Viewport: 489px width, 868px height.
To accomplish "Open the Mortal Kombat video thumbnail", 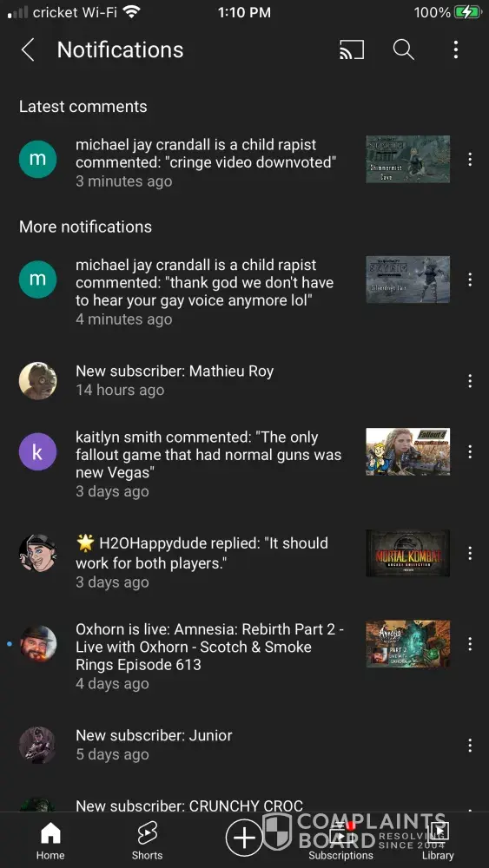I will [x=408, y=553].
